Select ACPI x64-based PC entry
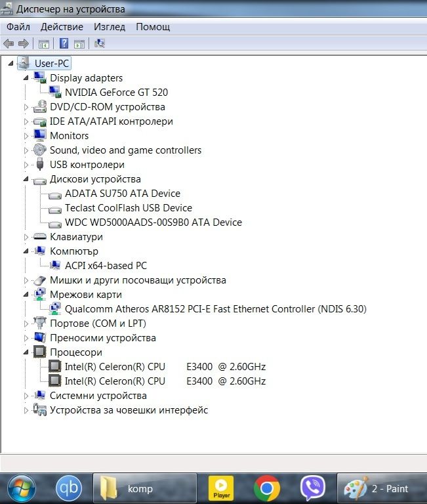 106,266
